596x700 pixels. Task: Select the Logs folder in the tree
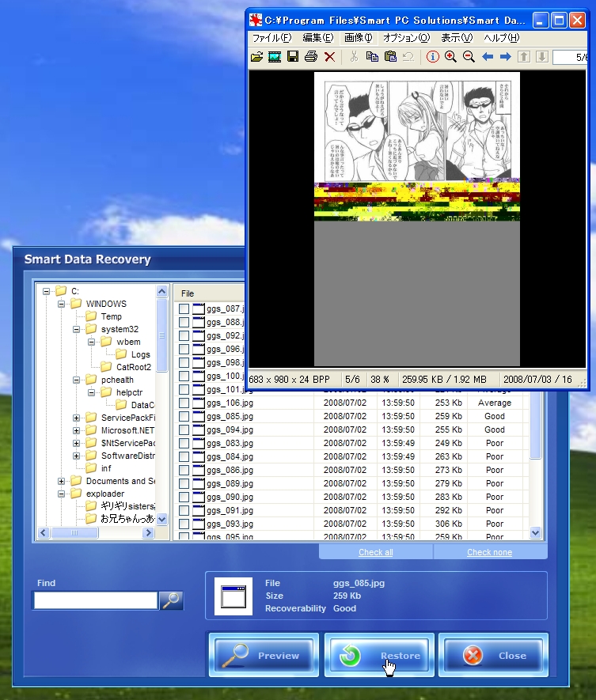(140, 354)
